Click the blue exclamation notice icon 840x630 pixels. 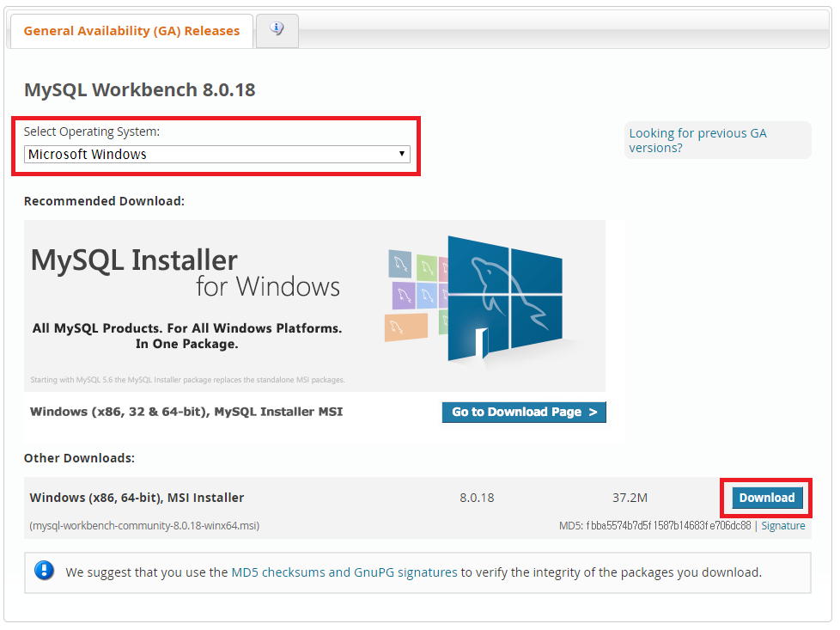point(44,571)
